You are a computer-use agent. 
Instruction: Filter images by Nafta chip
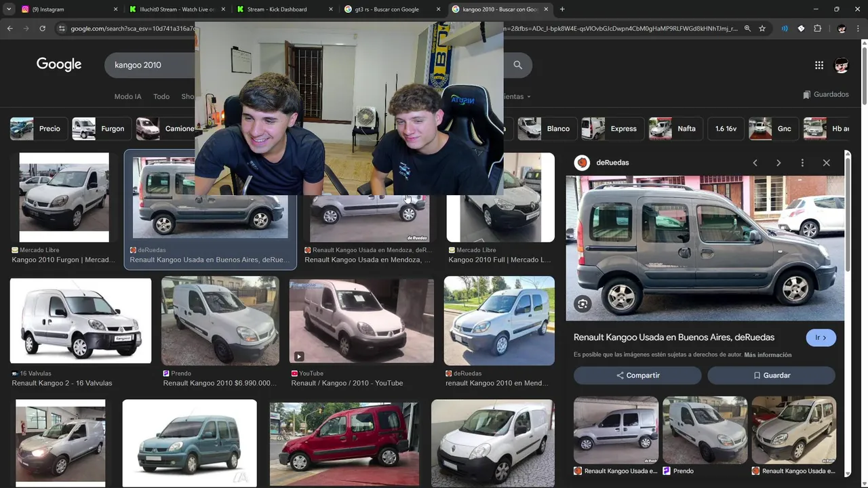(675, 129)
